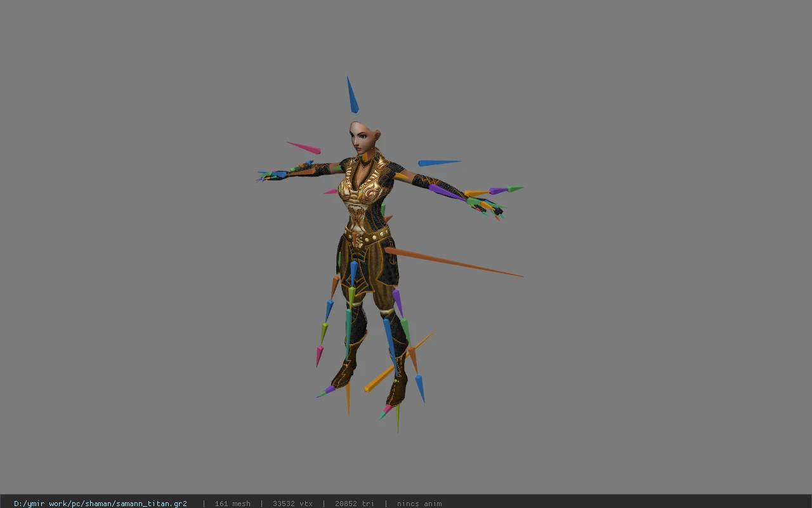Click the "161 mesh" status entry
This screenshot has height=508, width=812.
[x=232, y=504]
